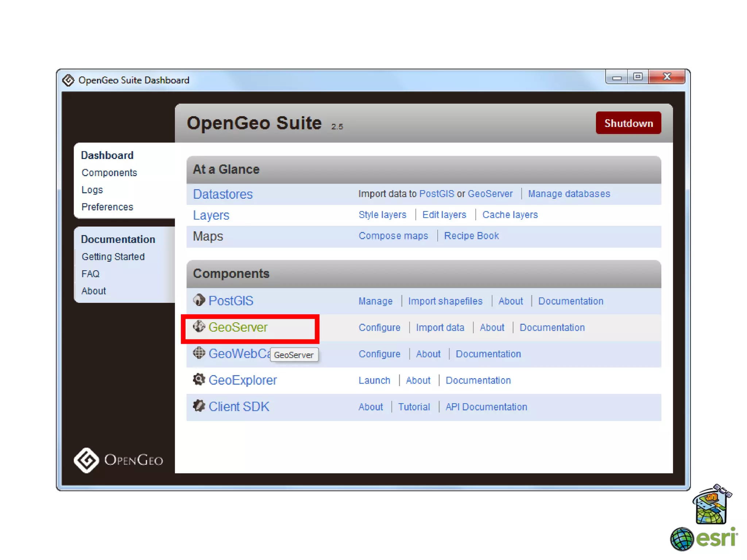Viewport: 747px width, 560px height.
Task: Click Compose maps link
Action: 393,236
